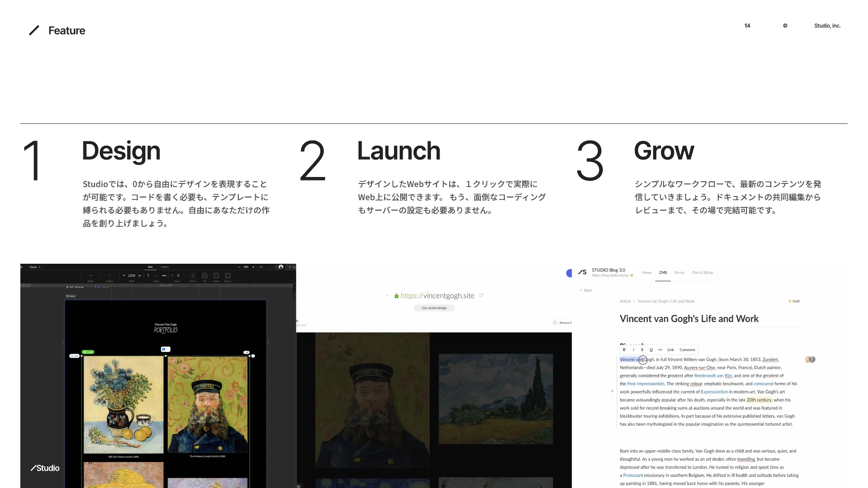Apply strikethrough to the selection
Image resolution: width=868 pixels, height=488 pixels.
click(x=642, y=350)
